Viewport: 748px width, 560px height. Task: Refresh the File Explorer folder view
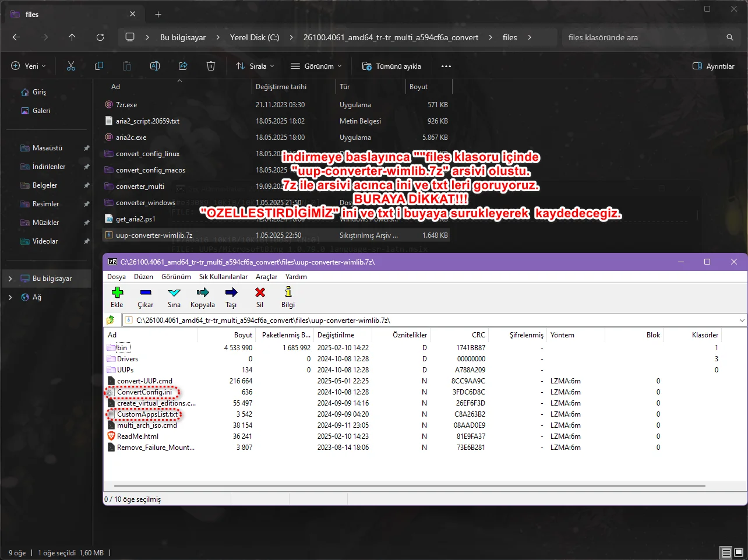click(x=100, y=37)
